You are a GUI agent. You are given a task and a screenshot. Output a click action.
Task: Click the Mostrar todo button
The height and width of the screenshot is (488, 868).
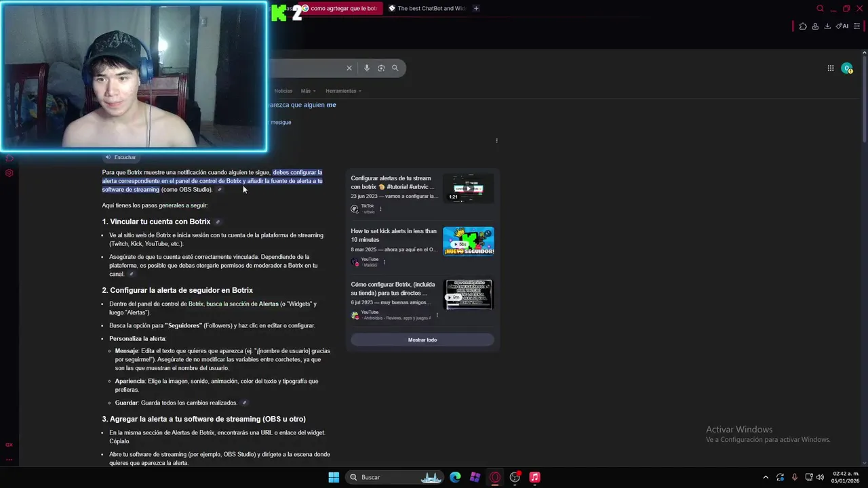(422, 340)
